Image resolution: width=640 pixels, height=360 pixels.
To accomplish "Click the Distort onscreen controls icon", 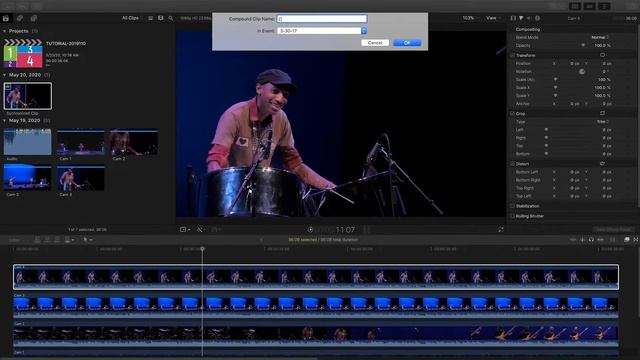I will (602, 164).
